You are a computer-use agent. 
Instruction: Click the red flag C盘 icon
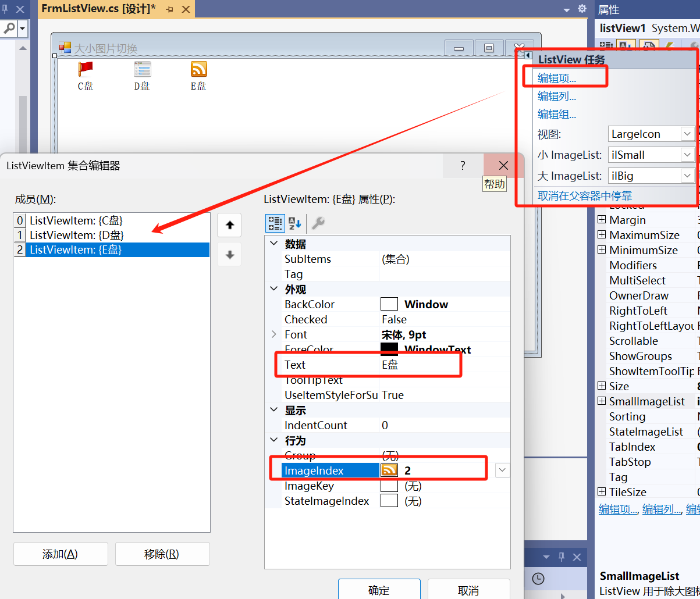point(86,69)
